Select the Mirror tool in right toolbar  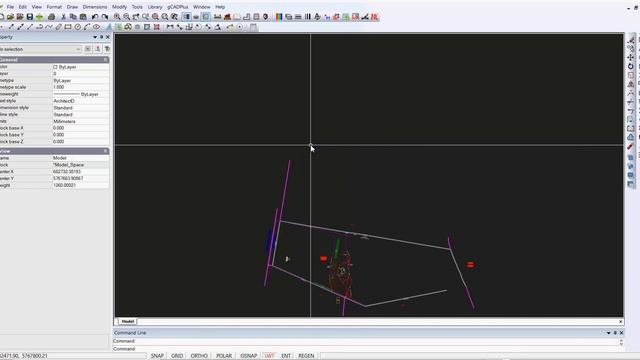tap(631, 84)
